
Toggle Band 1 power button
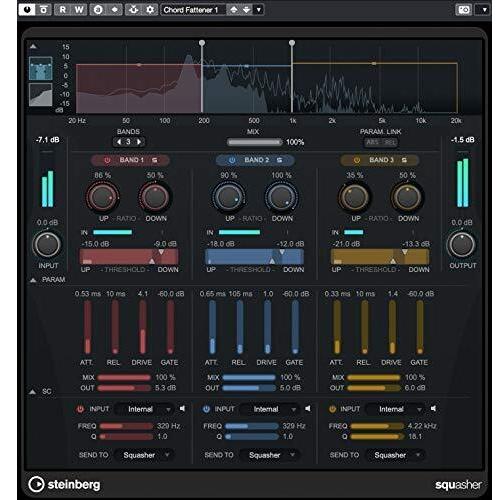coord(107,160)
